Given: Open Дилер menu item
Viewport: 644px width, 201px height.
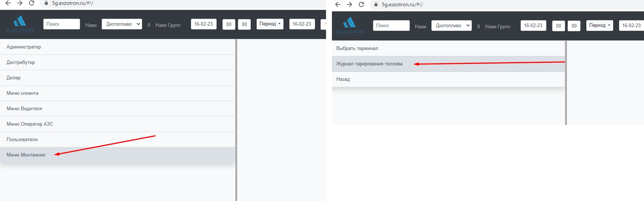Looking at the screenshot, I should pos(117,78).
